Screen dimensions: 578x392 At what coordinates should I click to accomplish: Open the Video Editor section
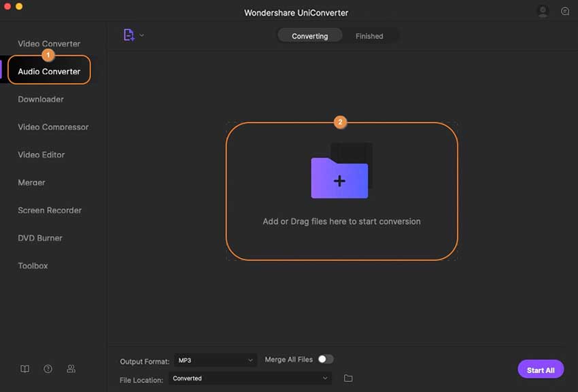[41, 155]
